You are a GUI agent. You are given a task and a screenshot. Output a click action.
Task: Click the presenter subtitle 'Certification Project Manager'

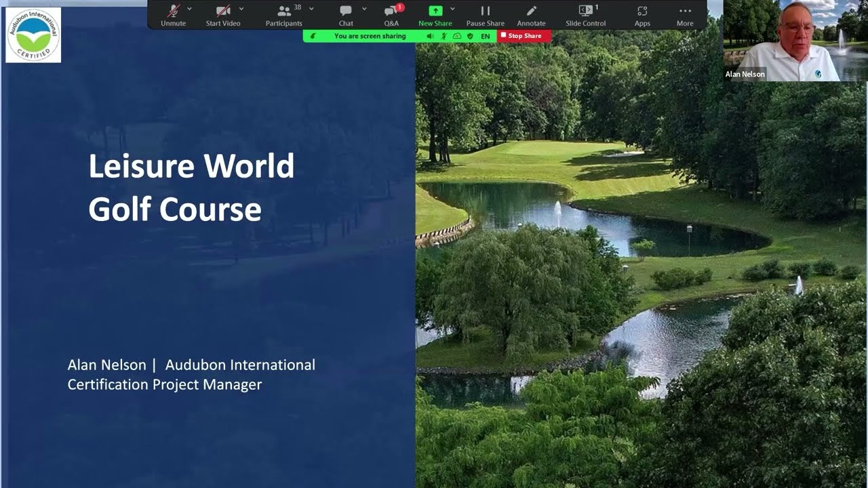click(x=165, y=384)
